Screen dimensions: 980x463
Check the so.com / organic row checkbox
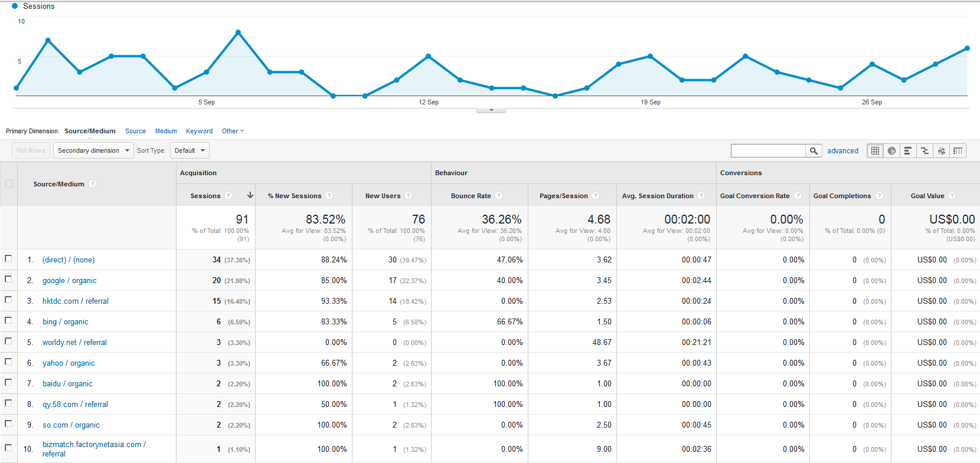[x=8, y=423]
